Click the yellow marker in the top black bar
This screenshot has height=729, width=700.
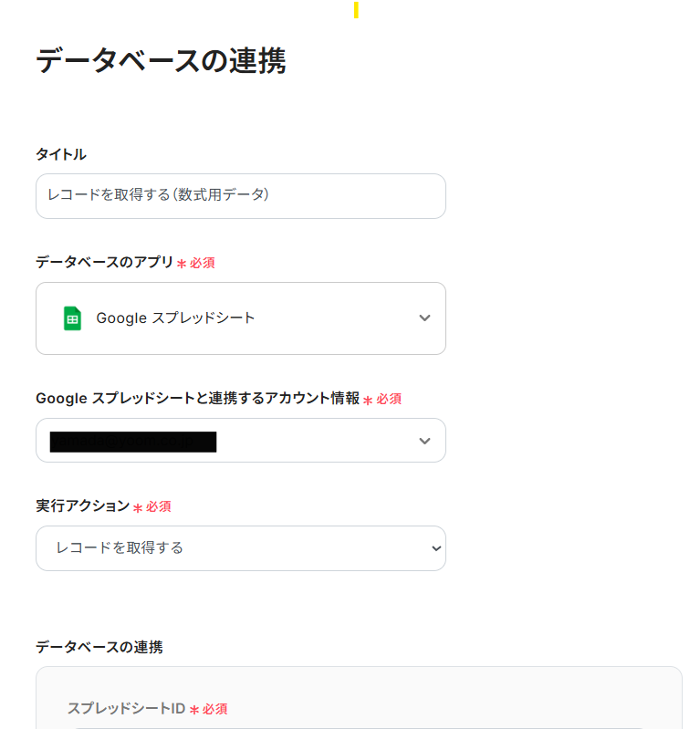[356, 10]
